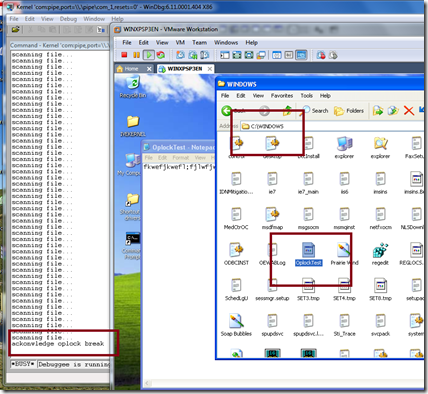Select the spupdsvc file

[x=272, y=325]
